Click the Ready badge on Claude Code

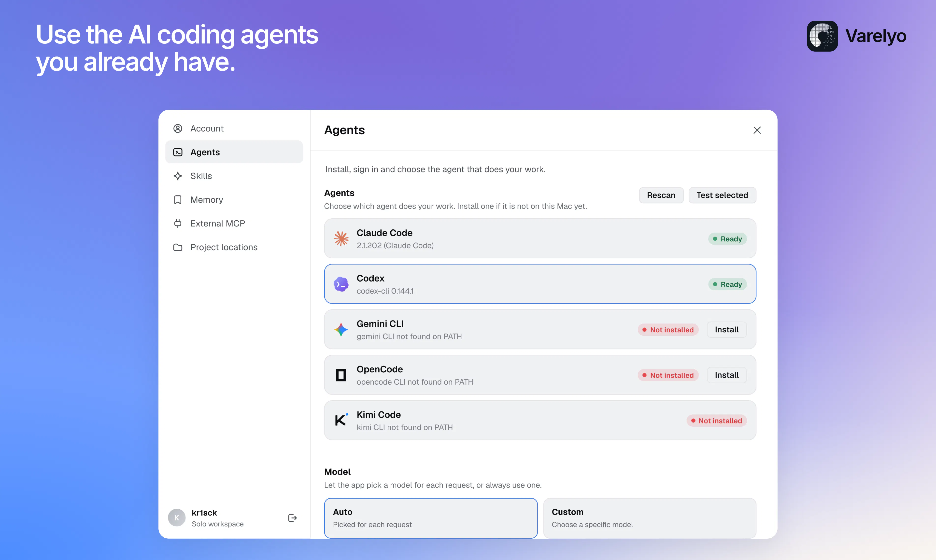[x=727, y=239]
